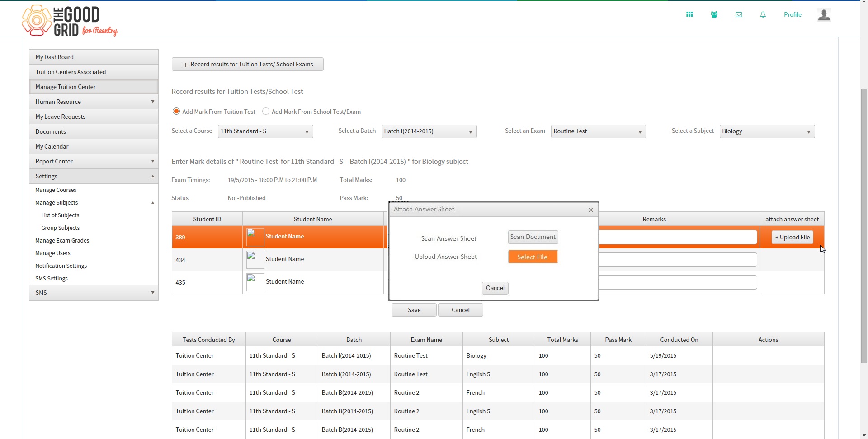
Task: Click the user avatar icon
Action: [x=824, y=15]
